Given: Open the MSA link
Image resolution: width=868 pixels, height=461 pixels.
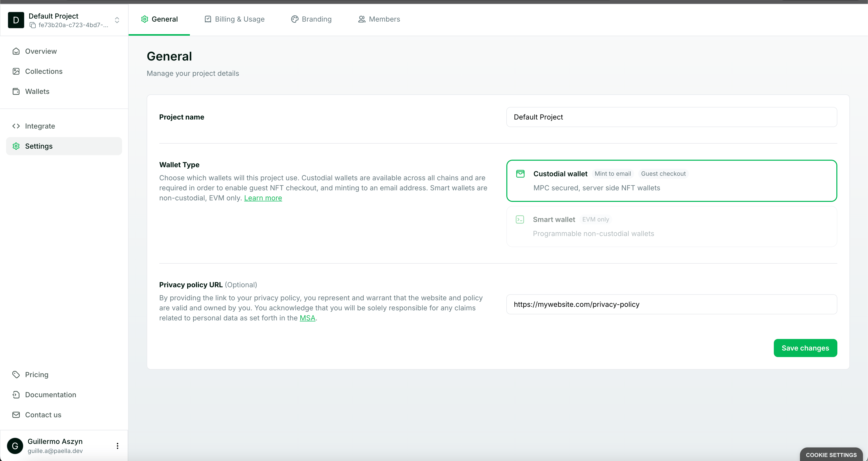Looking at the screenshot, I should coord(307,318).
